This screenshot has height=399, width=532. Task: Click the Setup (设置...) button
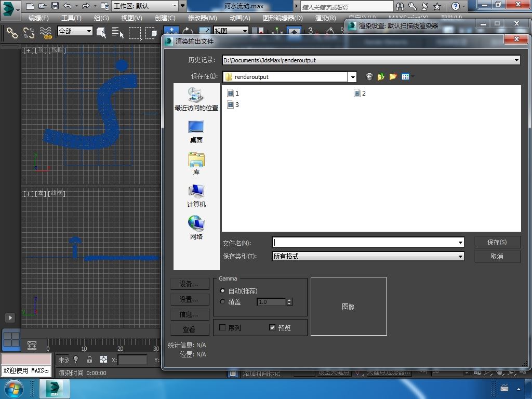tap(189, 299)
